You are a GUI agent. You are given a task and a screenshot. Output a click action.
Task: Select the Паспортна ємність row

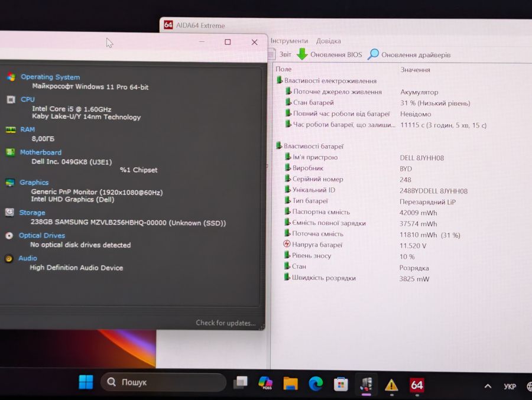(x=317, y=212)
